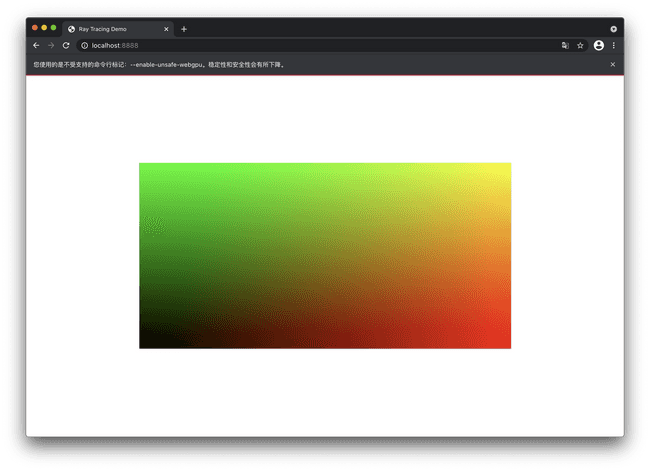Image resolution: width=650 pixels, height=471 pixels.
Task: Reload the localhost page
Action: tap(66, 45)
